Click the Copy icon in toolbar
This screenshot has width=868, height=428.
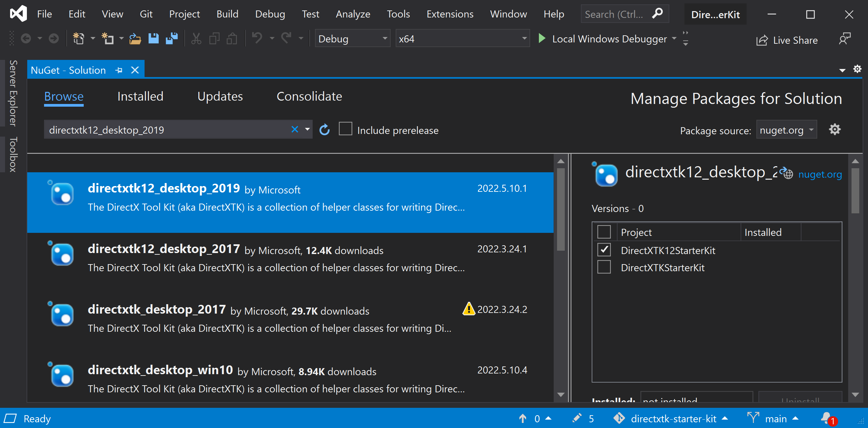click(x=214, y=39)
